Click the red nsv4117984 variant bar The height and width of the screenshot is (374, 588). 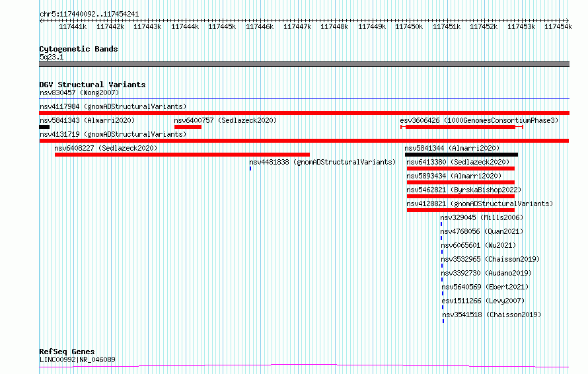(x=304, y=113)
